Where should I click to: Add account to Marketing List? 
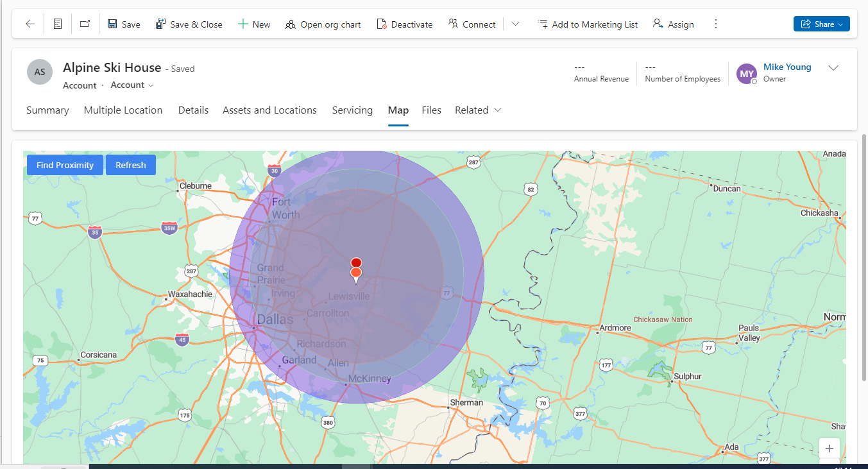[588, 24]
